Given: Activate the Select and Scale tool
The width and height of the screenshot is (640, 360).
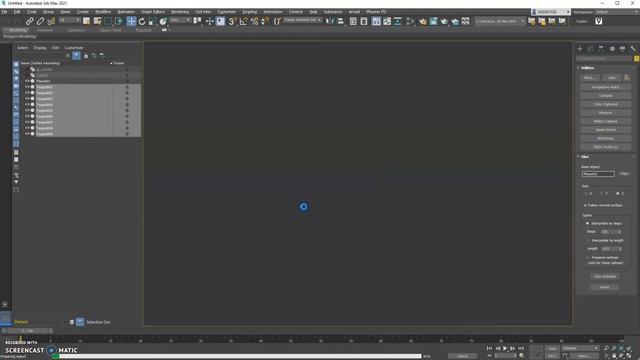Looking at the screenshot, I should [152, 21].
